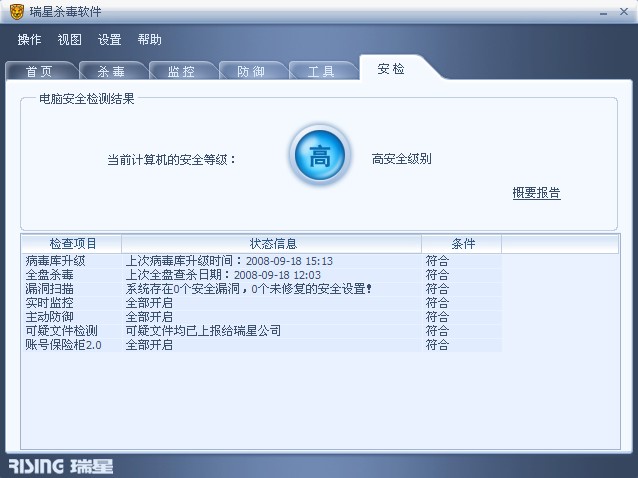The height and width of the screenshot is (478, 638).
Task: Click the 高安全级别 label
Action: tap(402, 159)
